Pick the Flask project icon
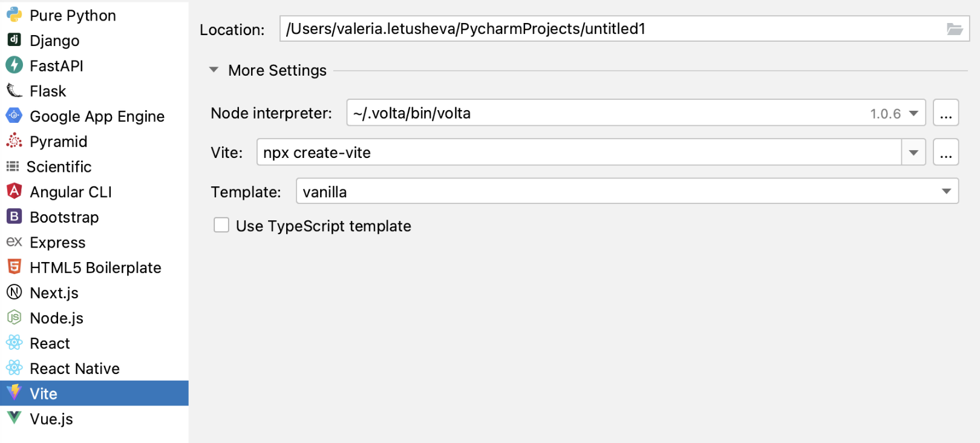The height and width of the screenshot is (443, 980). coord(14,90)
